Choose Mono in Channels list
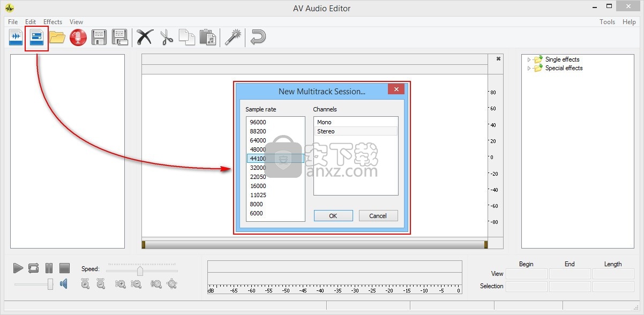The image size is (644, 315). (356, 122)
